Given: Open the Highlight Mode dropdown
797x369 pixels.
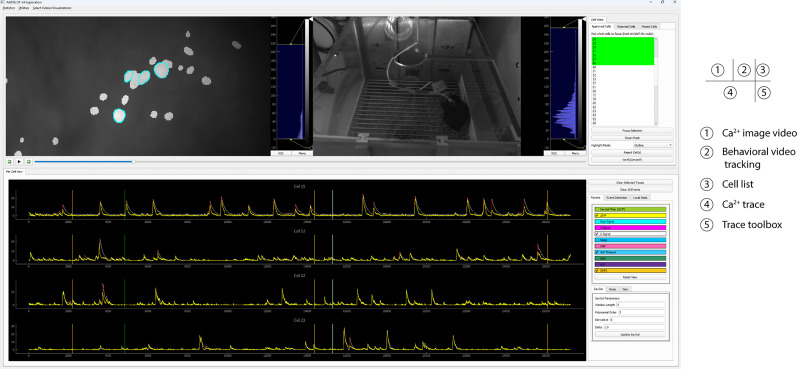Looking at the screenshot, I should click(x=653, y=145).
